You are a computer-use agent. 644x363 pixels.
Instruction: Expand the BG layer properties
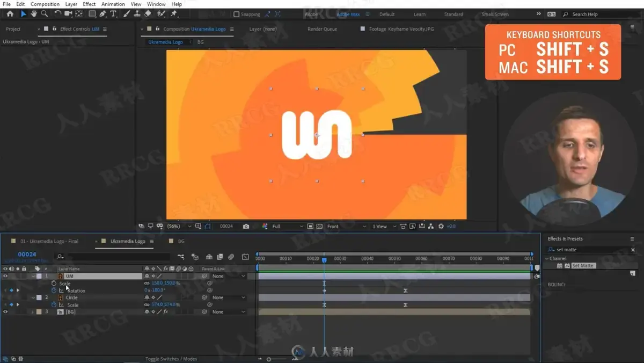33,311
